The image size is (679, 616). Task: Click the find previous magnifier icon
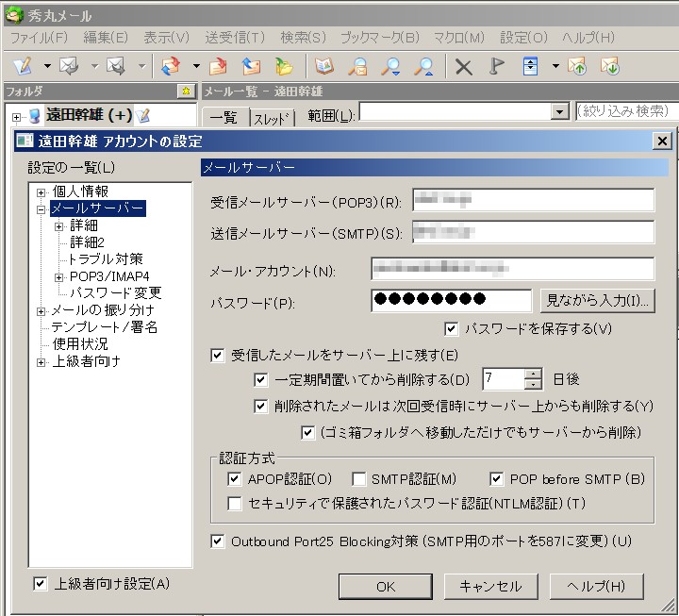423,66
